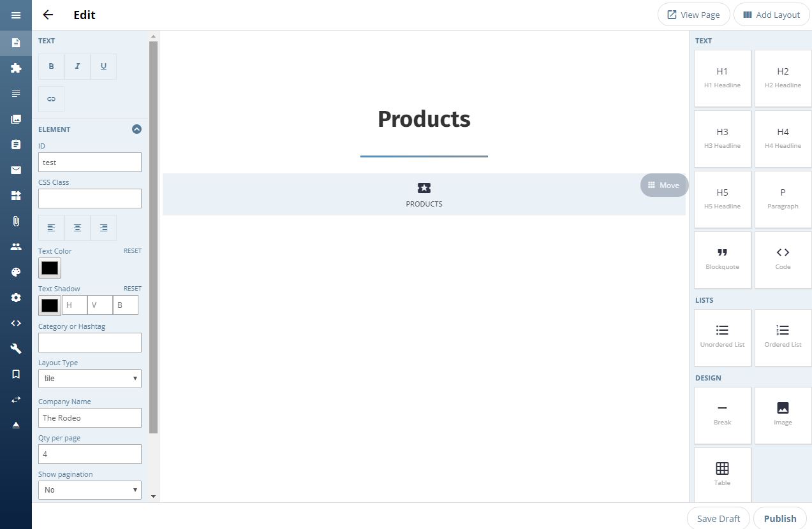
Task: Click the Publish button
Action: point(779,518)
